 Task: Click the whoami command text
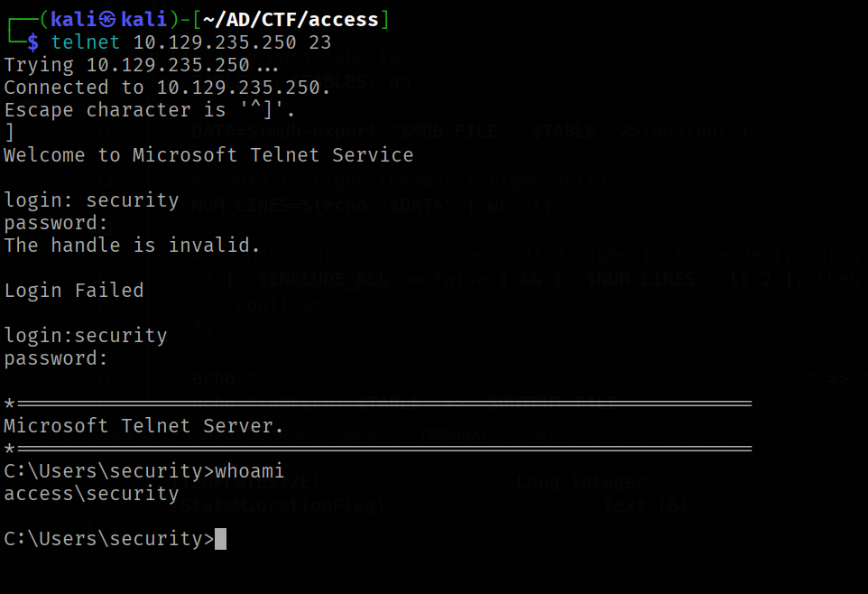pos(249,471)
